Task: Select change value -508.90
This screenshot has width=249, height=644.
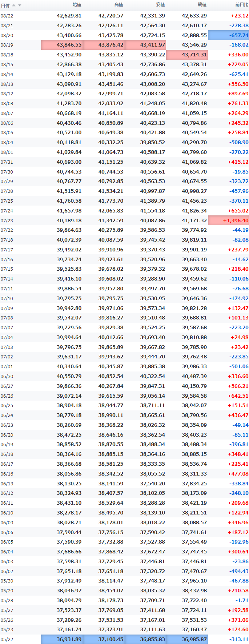Action: (x=239, y=142)
